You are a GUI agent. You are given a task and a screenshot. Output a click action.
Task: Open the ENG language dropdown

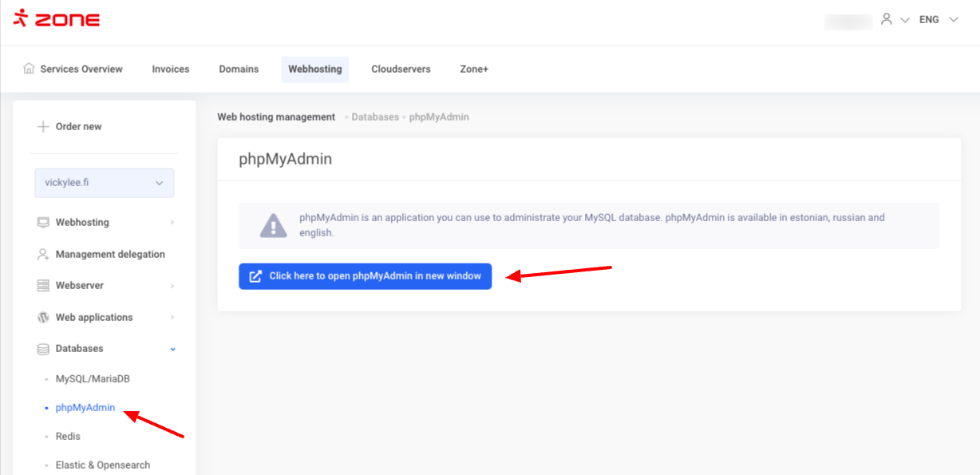tap(938, 19)
